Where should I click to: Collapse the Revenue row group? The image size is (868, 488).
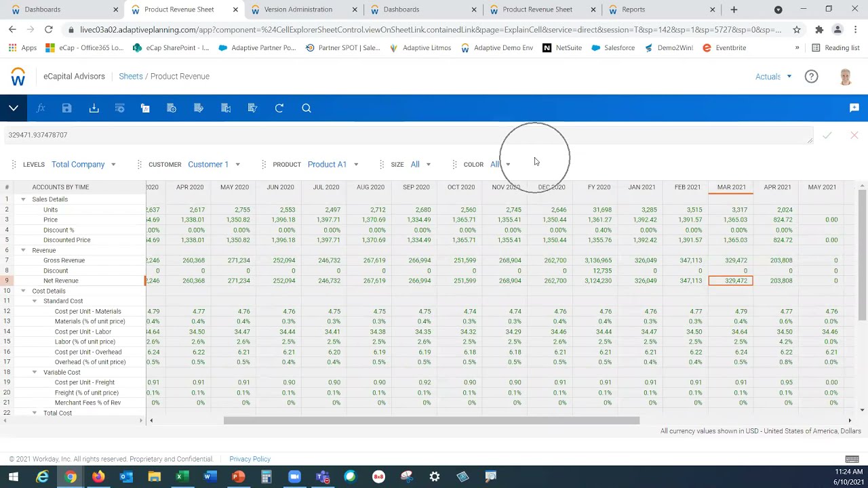pos(23,250)
